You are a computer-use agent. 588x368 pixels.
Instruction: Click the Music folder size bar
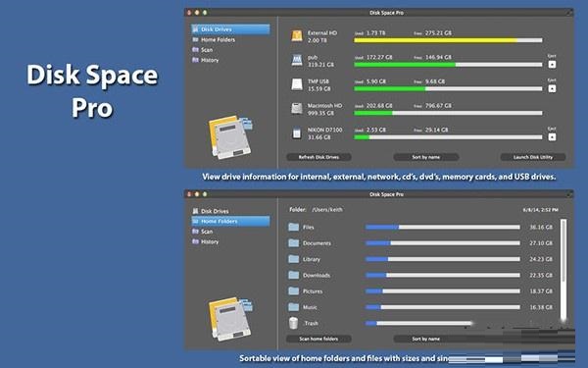coord(443,307)
